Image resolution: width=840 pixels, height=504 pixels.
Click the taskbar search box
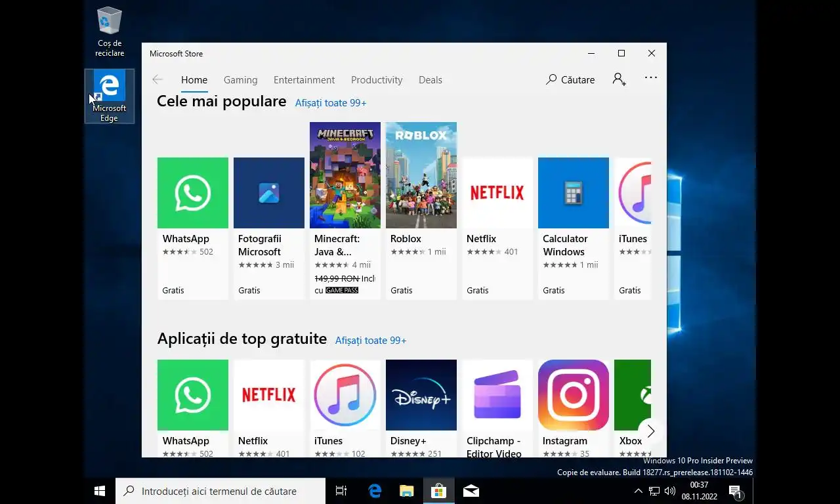[220, 491]
